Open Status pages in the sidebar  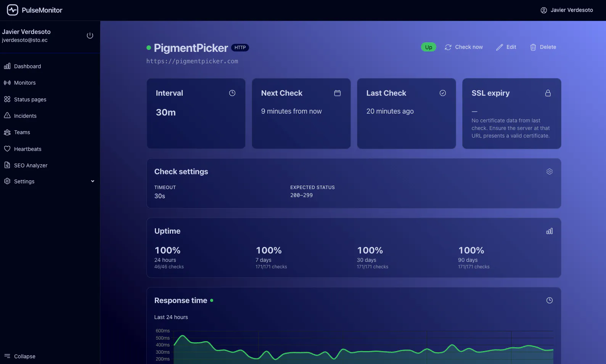tap(50, 99)
